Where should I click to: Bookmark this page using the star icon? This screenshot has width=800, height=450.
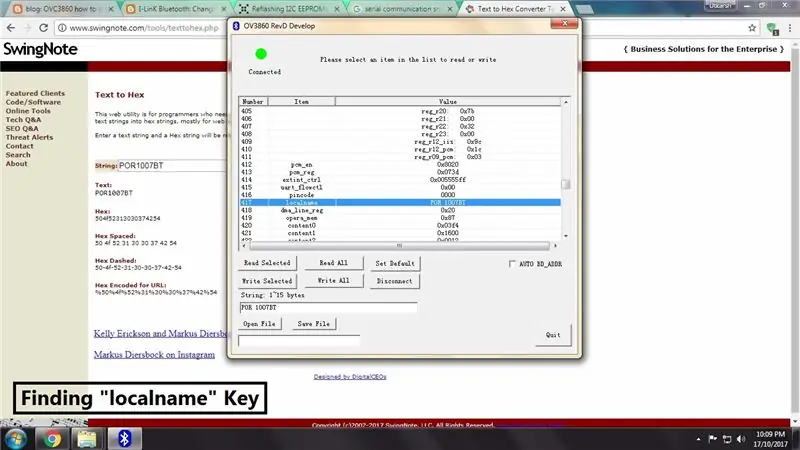click(752, 28)
